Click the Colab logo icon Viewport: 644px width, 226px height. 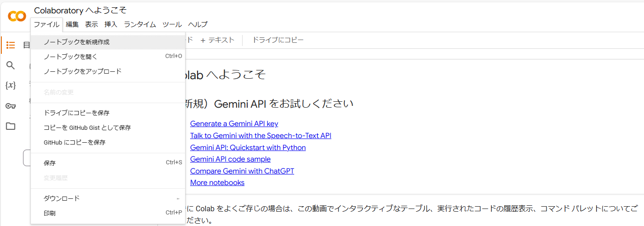(x=17, y=16)
